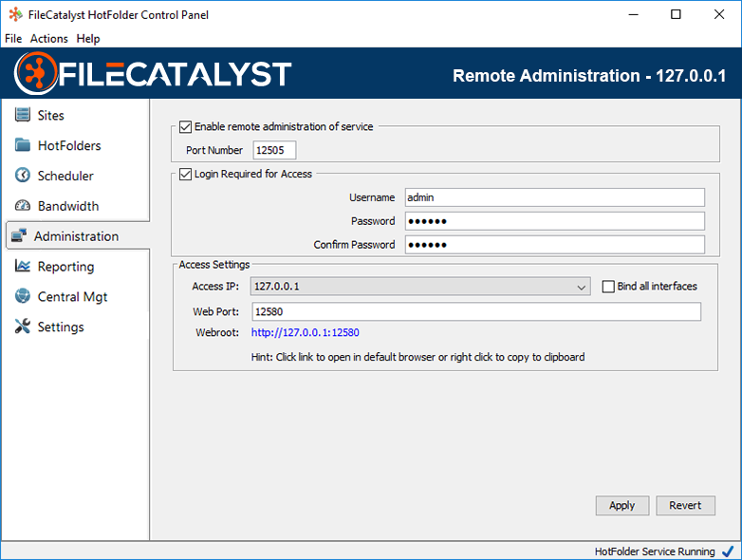Viewport: 742px width, 560px height.
Task: Click the Sites server icon in sidebar
Action: pyautogui.click(x=23, y=115)
